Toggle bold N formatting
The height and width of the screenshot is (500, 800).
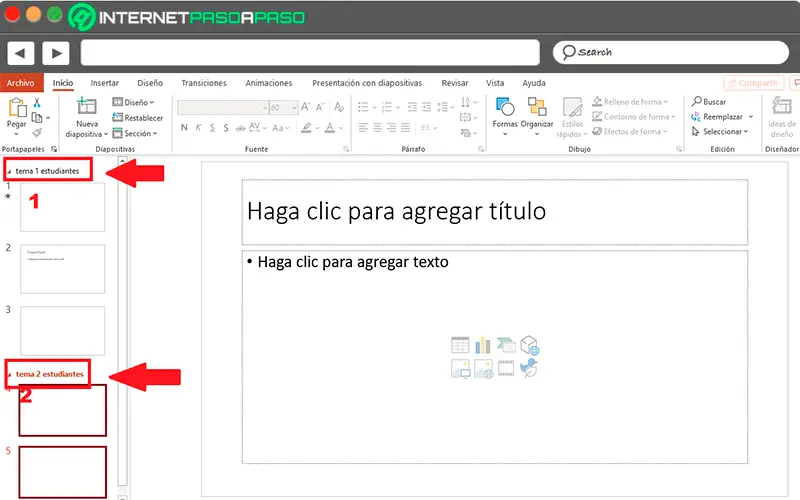tap(184, 128)
